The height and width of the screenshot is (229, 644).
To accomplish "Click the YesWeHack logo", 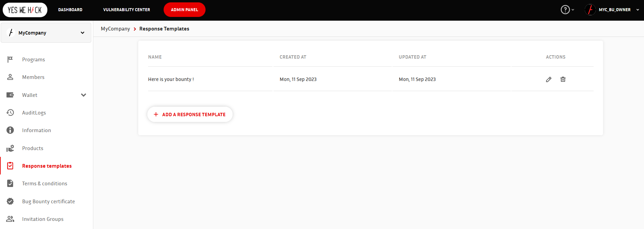I will pyautogui.click(x=25, y=10).
